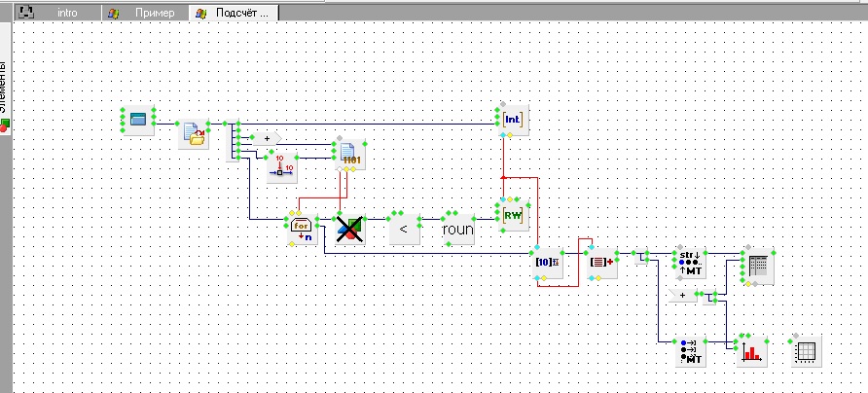Select the For loop element

tap(302, 229)
